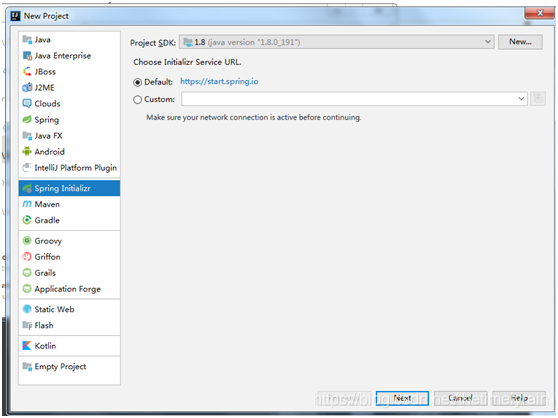Click the Grails icon
Viewport: 558px width, 418px height.
27,273
